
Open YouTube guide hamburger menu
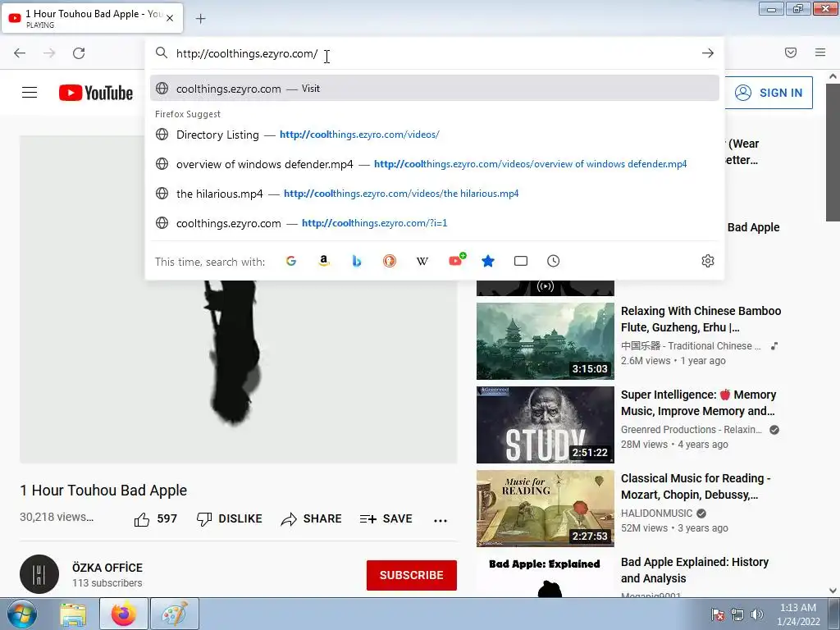[x=30, y=93]
